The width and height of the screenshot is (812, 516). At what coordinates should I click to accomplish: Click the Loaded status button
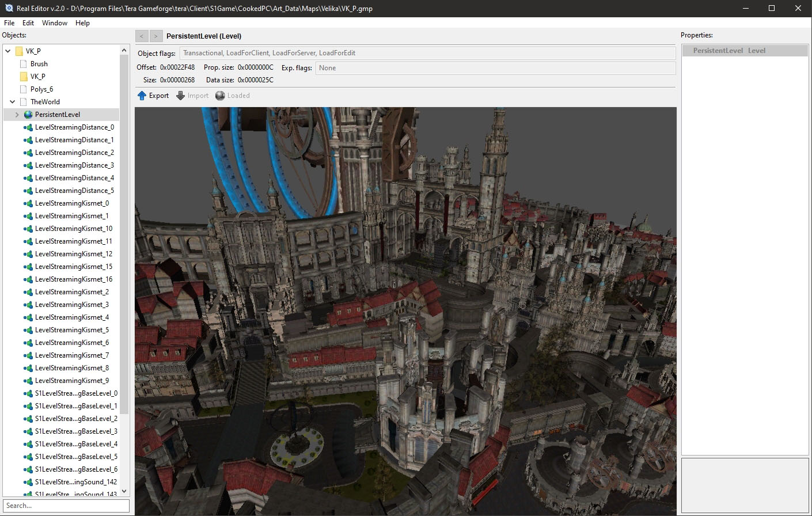233,96
